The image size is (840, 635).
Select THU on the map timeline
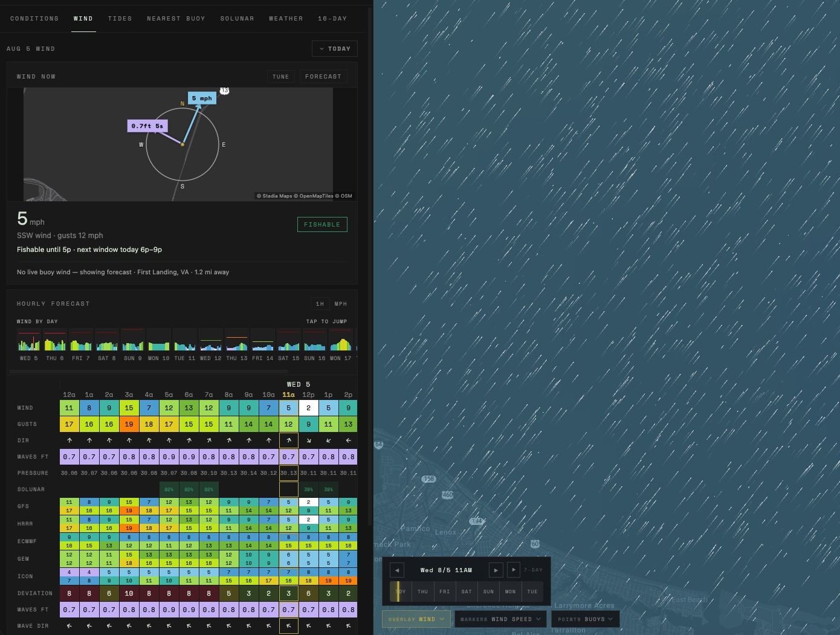coord(423,591)
